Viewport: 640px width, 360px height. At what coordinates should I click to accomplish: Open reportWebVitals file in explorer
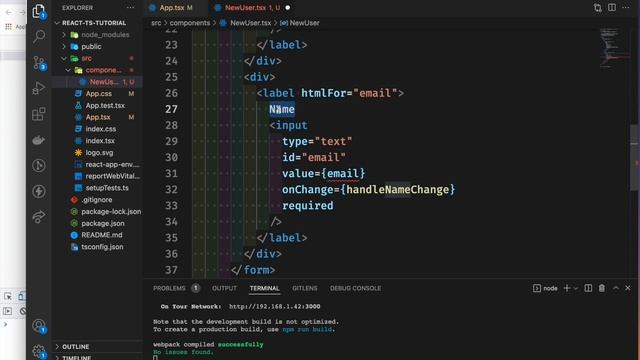click(x=97, y=176)
